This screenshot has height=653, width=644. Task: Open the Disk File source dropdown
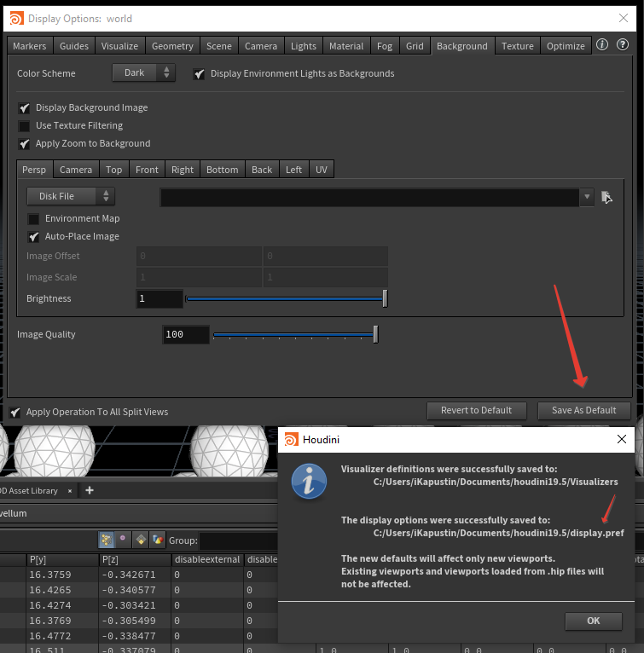70,196
